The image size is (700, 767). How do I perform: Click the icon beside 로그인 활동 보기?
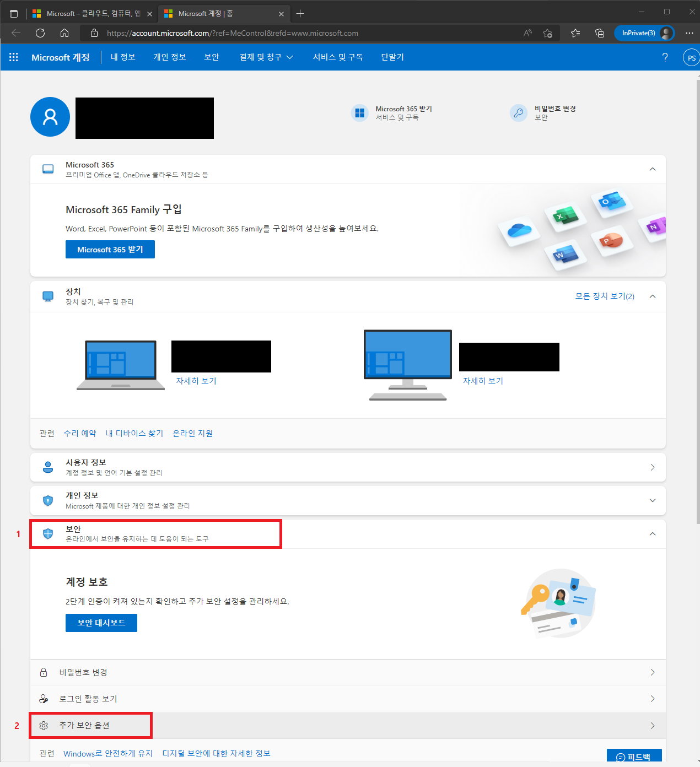(44, 699)
